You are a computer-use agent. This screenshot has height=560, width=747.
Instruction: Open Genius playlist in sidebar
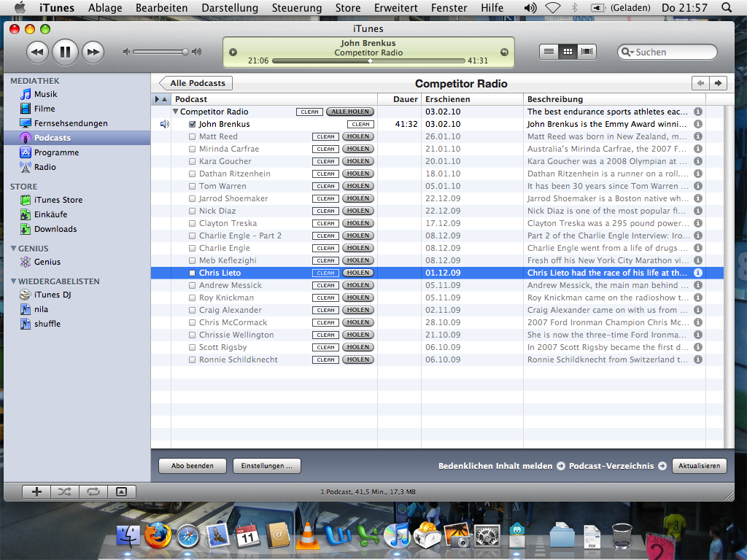click(x=47, y=262)
